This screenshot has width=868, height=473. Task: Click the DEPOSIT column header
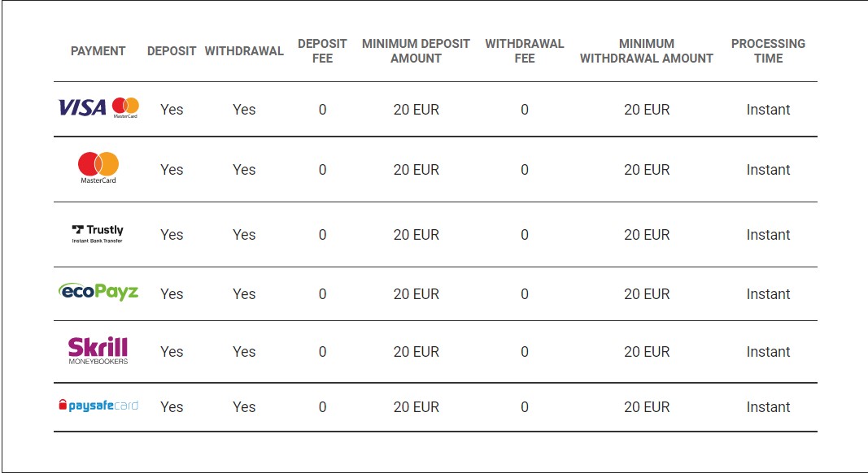coord(172,51)
